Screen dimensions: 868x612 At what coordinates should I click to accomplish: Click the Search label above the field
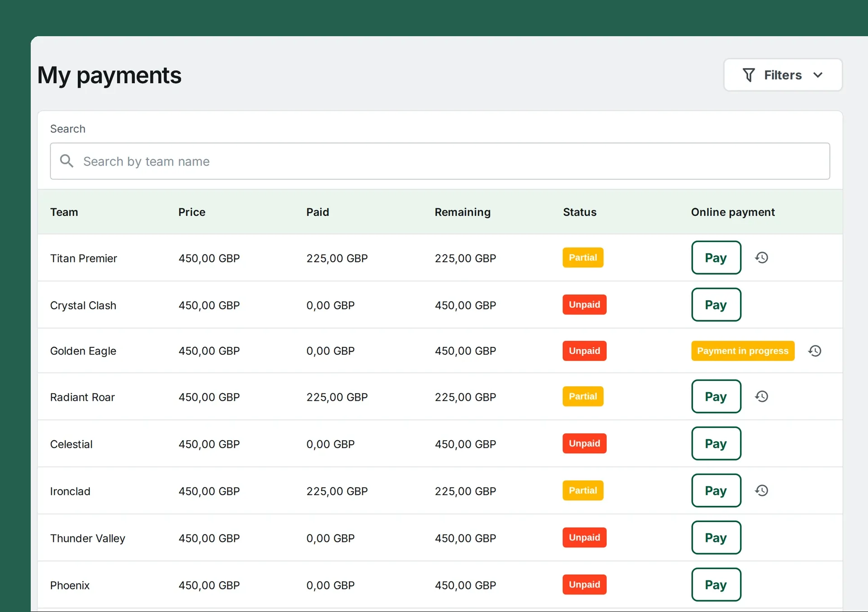tap(68, 129)
